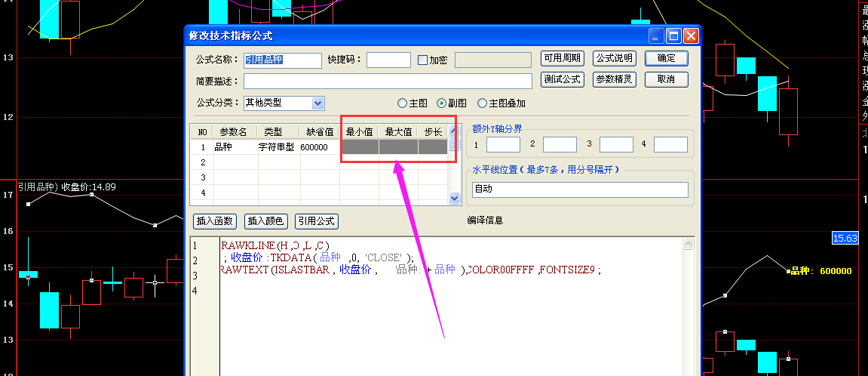Click the 确定 button to confirm
Viewport: 868px width, 376px height.
pos(666,58)
